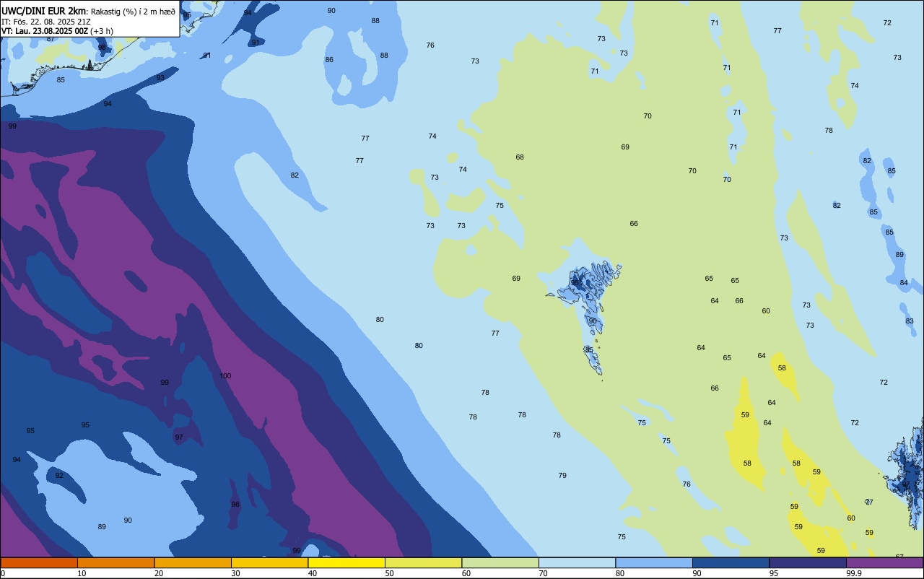The height and width of the screenshot is (579, 924).
Task: Click the 'IT: Fös. 22. 08. 2025 21Z' line
Action: pyautogui.click(x=46, y=21)
